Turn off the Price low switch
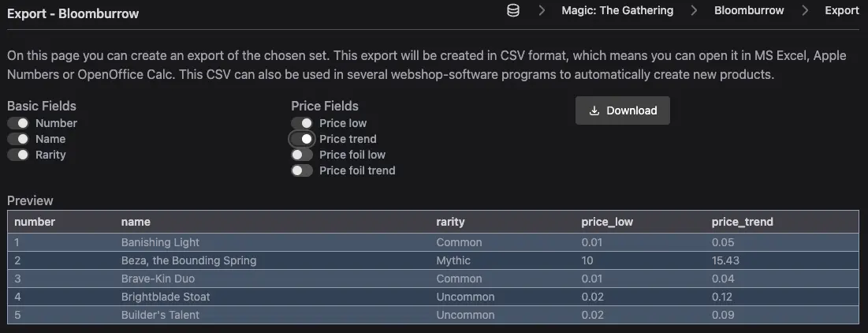Image resolution: width=868 pixels, height=333 pixels. coord(302,123)
